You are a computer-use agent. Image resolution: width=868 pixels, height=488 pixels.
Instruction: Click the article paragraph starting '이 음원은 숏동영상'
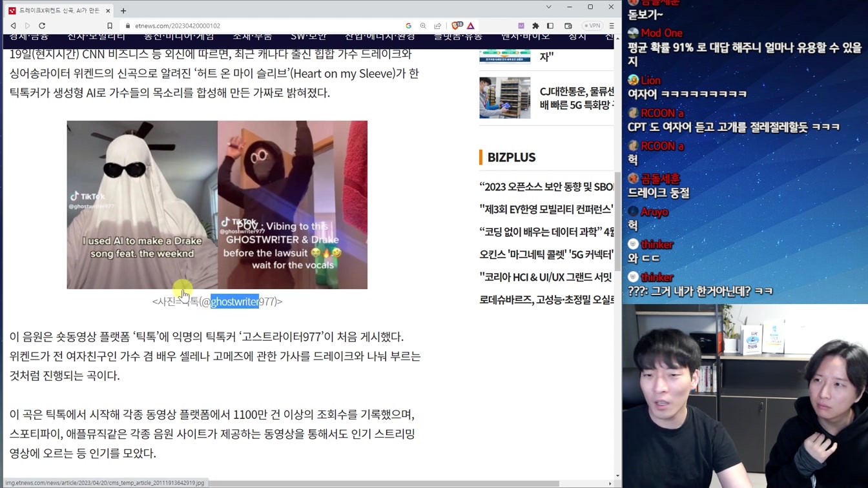(215, 356)
